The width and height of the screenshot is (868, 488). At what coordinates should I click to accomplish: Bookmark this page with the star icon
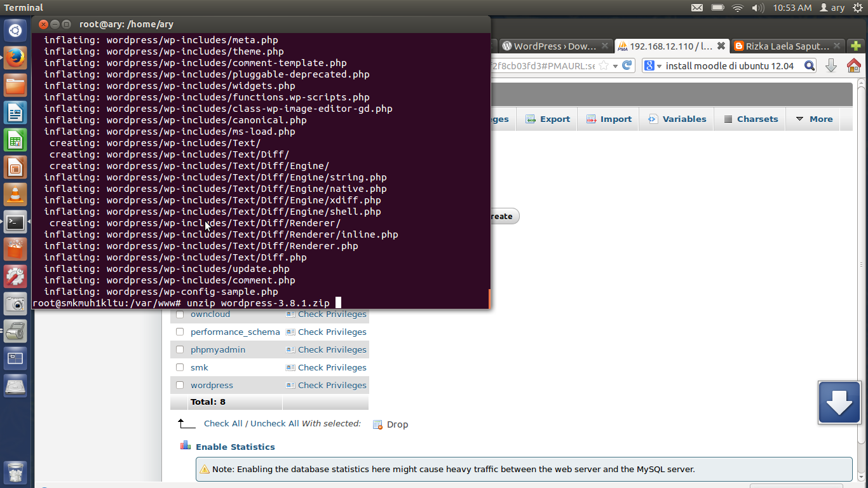coord(604,65)
